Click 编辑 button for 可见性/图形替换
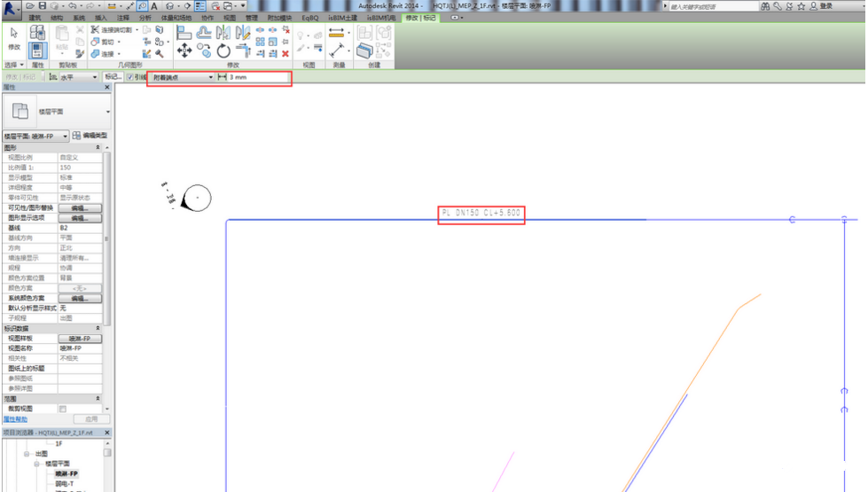 [x=80, y=208]
